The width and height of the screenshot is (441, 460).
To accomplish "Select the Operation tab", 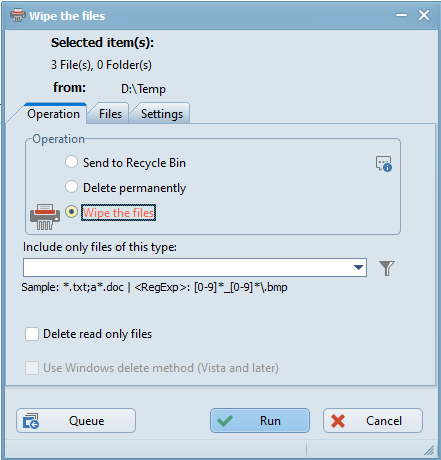I will click(x=54, y=114).
